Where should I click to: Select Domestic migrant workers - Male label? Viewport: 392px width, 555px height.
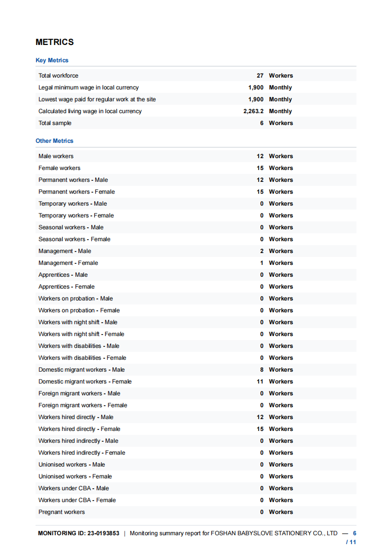click(x=81, y=370)
